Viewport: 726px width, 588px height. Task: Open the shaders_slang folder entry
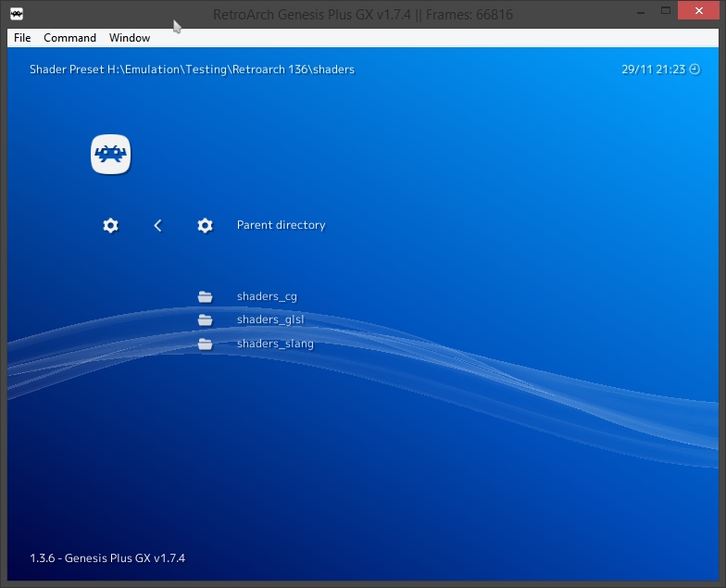(x=275, y=344)
